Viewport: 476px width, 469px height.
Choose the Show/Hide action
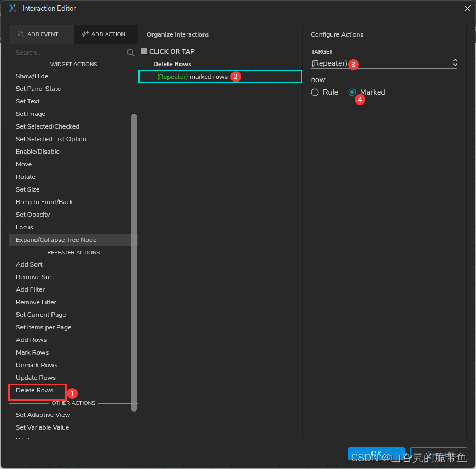click(x=32, y=76)
